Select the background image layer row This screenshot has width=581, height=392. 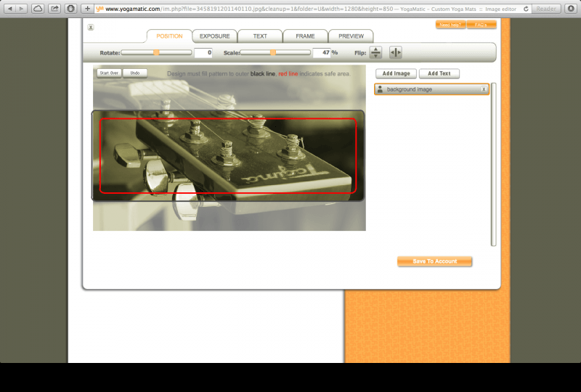[431, 89]
